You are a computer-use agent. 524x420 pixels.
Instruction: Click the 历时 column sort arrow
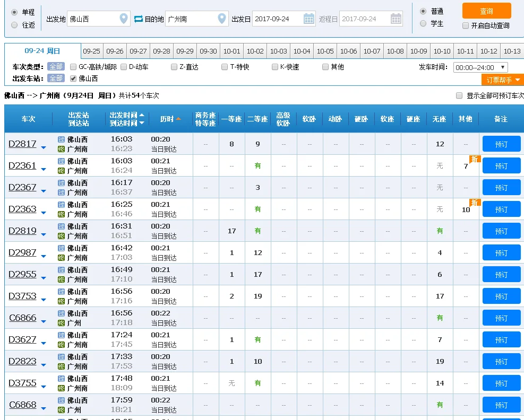(x=179, y=119)
